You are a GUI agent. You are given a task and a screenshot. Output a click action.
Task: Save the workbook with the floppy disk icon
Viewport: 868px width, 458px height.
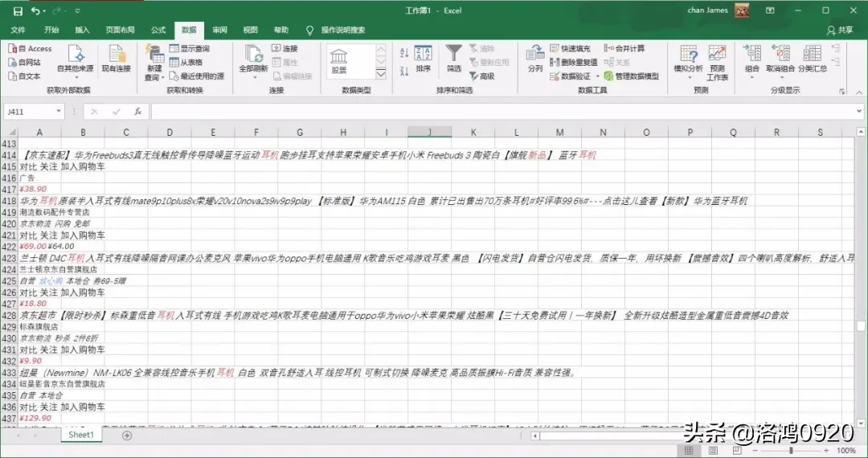(18, 10)
